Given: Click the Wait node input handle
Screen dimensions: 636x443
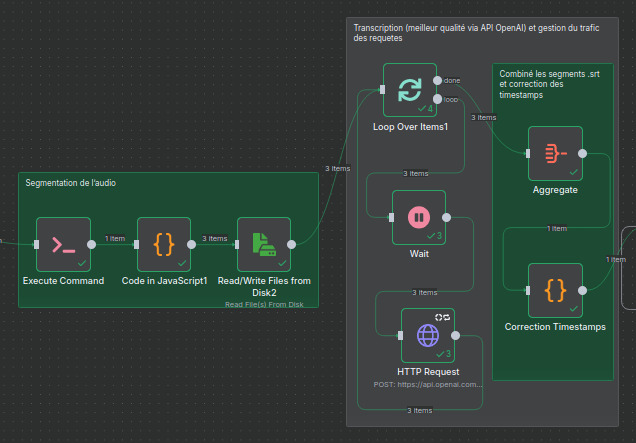Looking at the screenshot, I should click(390, 217).
